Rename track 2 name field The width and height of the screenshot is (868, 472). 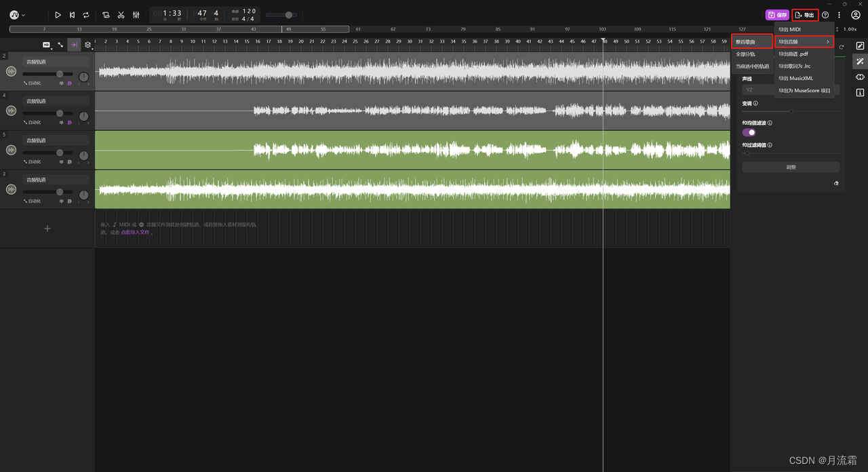pos(56,62)
